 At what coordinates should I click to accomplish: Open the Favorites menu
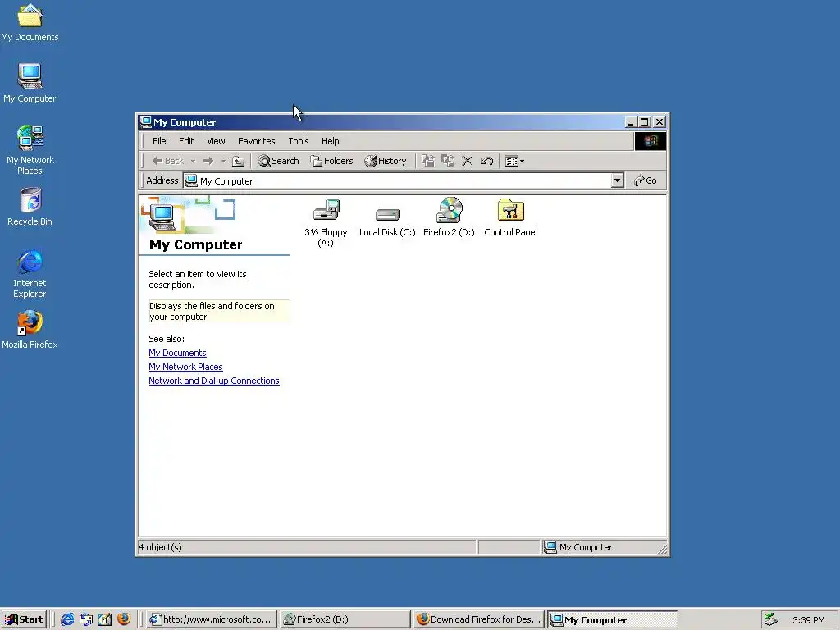click(256, 141)
